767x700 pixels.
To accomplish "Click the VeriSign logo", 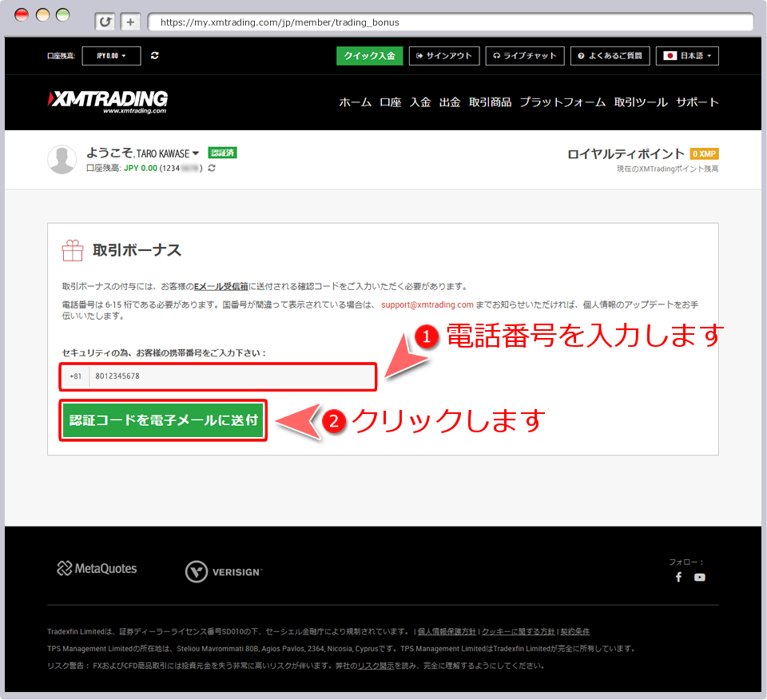I will tap(224, 571).
